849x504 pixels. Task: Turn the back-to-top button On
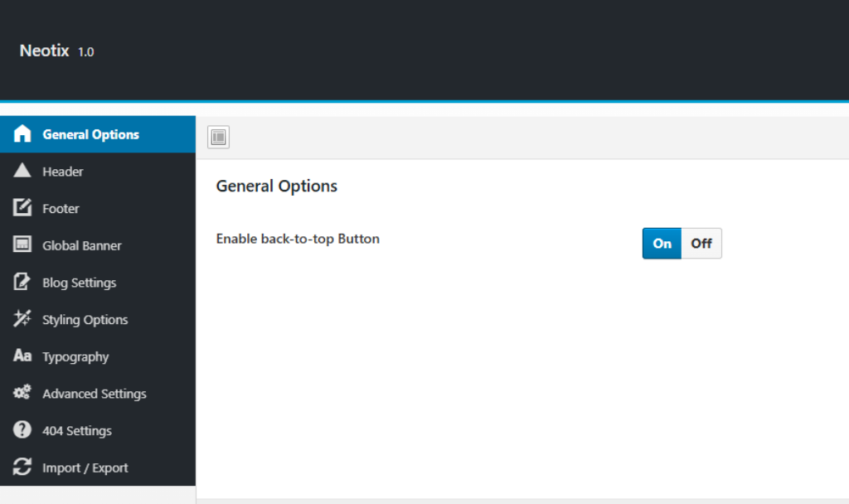(x=662, y=244)
